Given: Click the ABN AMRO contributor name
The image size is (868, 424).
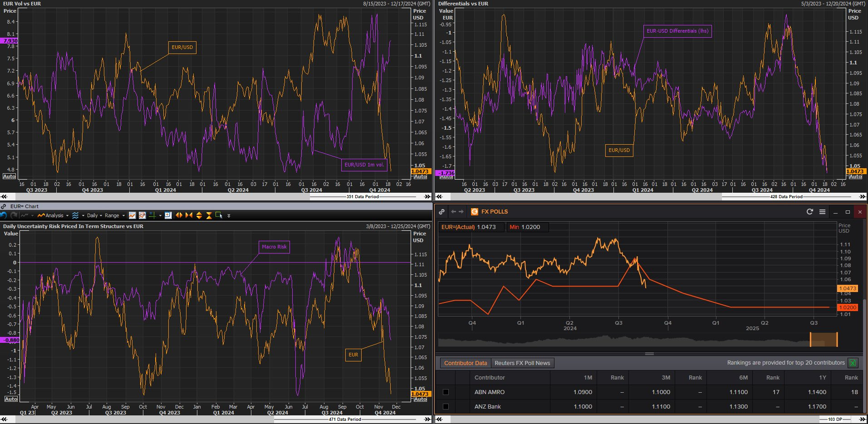Looking at the screenshot, I should (489, 392).
